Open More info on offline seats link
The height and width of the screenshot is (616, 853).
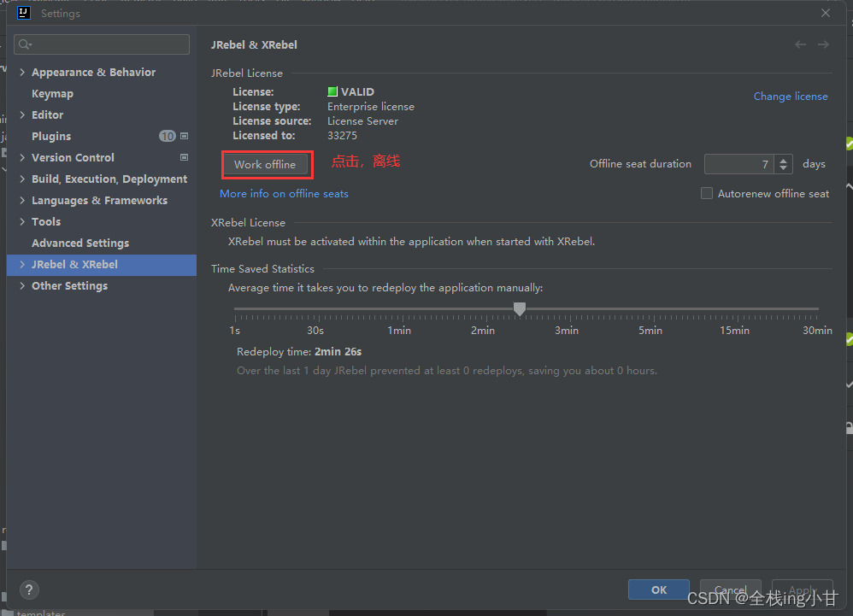(x=284, y=194)
